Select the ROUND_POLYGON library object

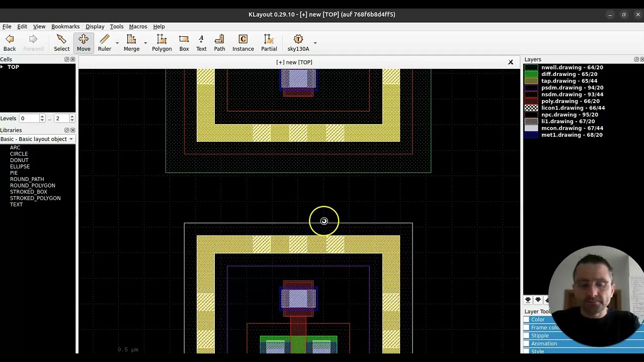coord(32,186)
